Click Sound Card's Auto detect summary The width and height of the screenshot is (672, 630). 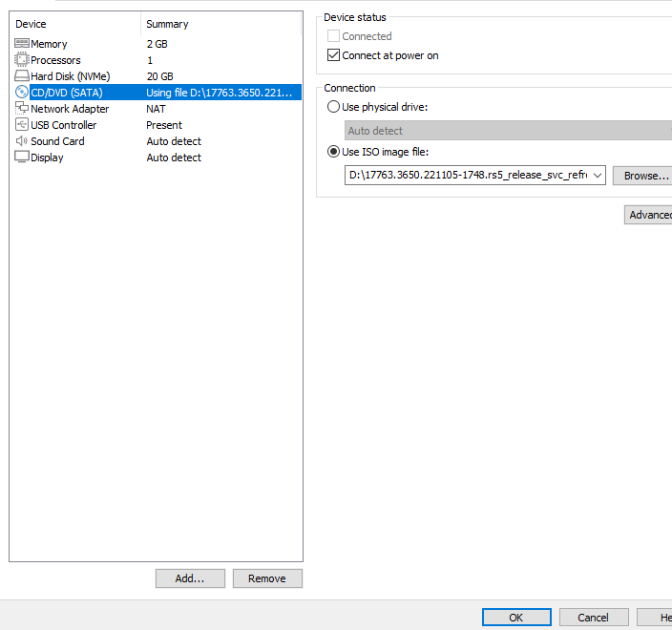pyautogui.click(x=174, y=141)
